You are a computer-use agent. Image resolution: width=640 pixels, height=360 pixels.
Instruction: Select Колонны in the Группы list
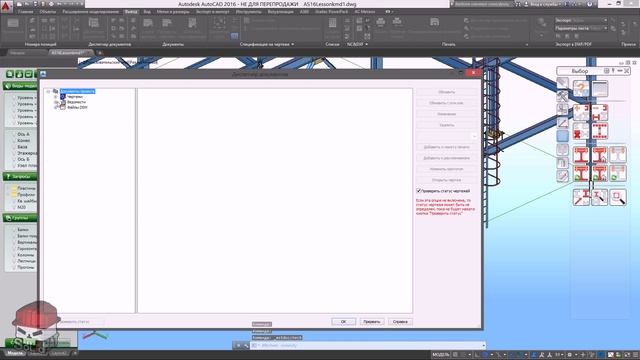coord(26,255)
